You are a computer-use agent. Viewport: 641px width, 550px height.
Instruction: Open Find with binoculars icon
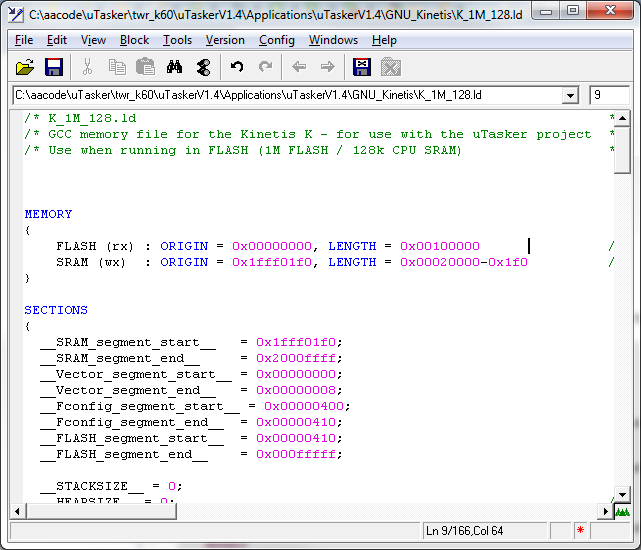tap(175, 67)
